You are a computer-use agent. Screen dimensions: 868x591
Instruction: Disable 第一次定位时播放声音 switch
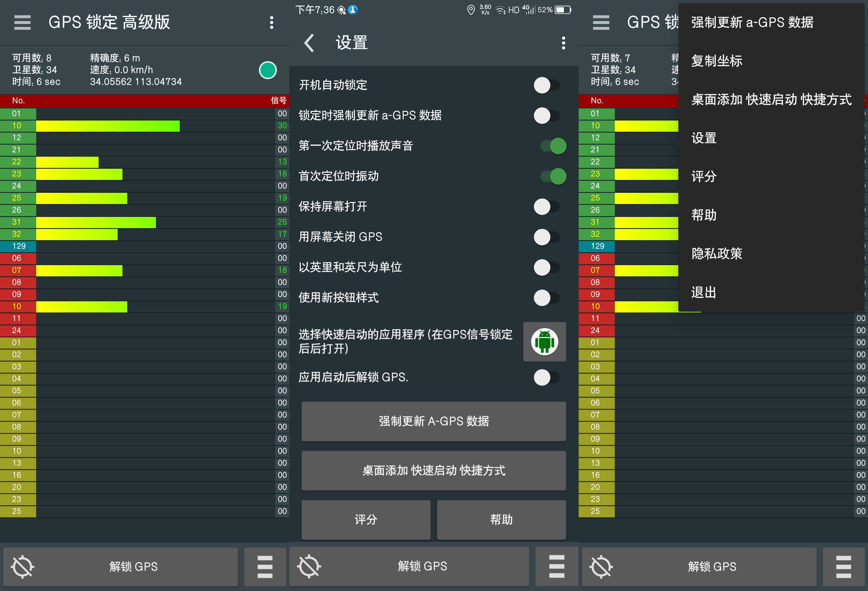click(553, 146)
